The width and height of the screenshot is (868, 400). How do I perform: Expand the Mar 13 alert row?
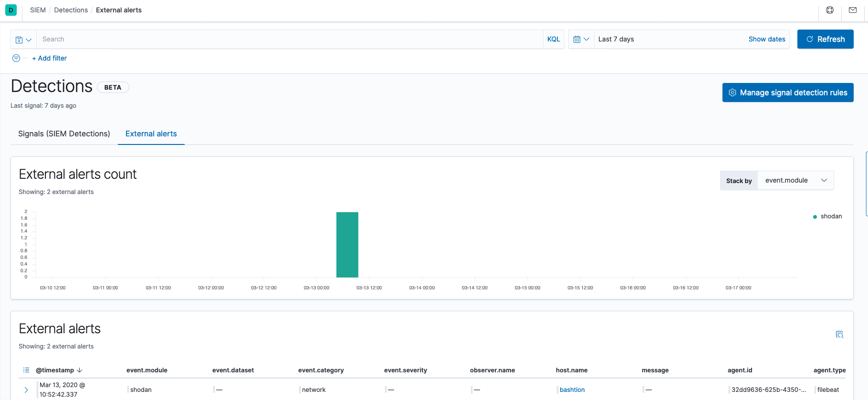coord(26,390)
